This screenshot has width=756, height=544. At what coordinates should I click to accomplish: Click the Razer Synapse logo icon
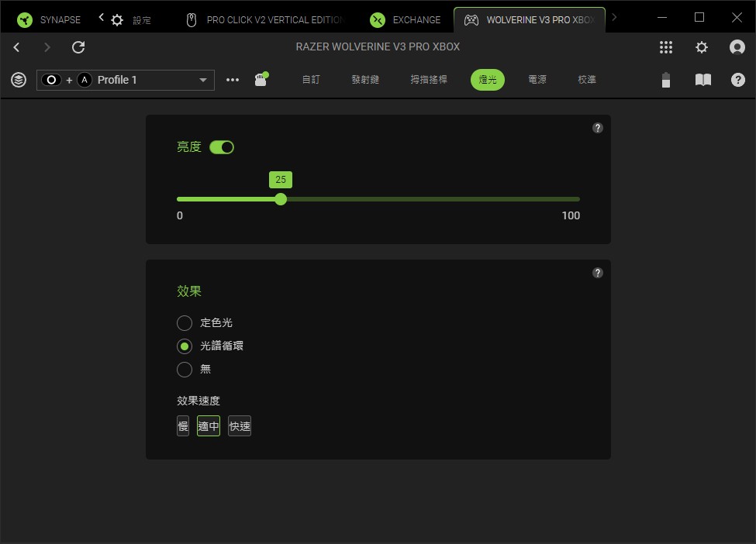coord(25,19)
